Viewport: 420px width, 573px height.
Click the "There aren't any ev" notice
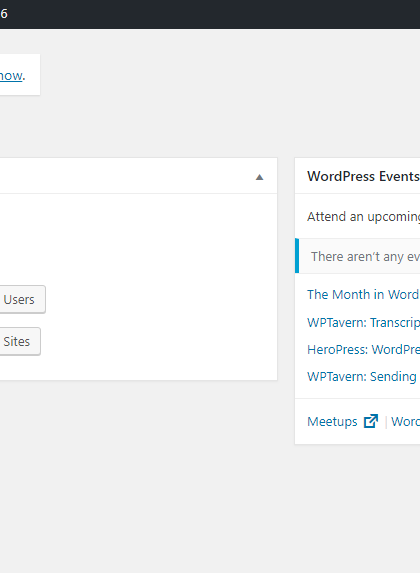[x=365, y=257]
